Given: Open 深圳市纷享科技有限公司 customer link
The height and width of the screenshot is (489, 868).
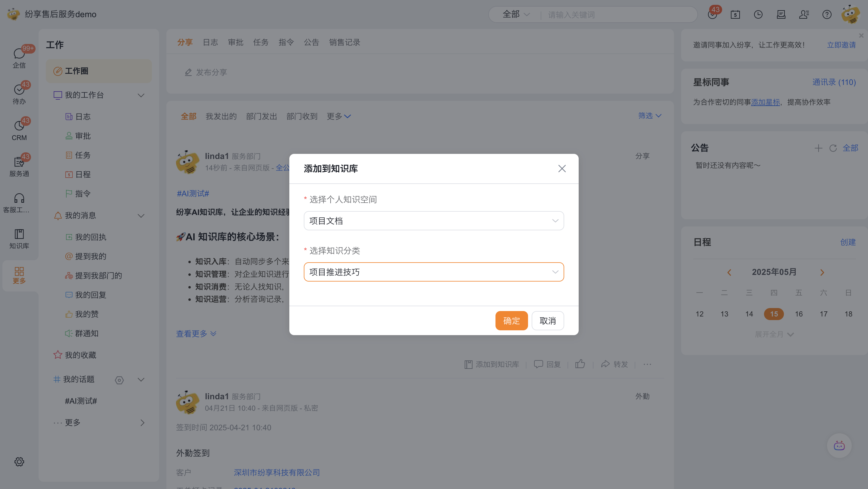Looking at the screenshot, I should coord(277,472).
